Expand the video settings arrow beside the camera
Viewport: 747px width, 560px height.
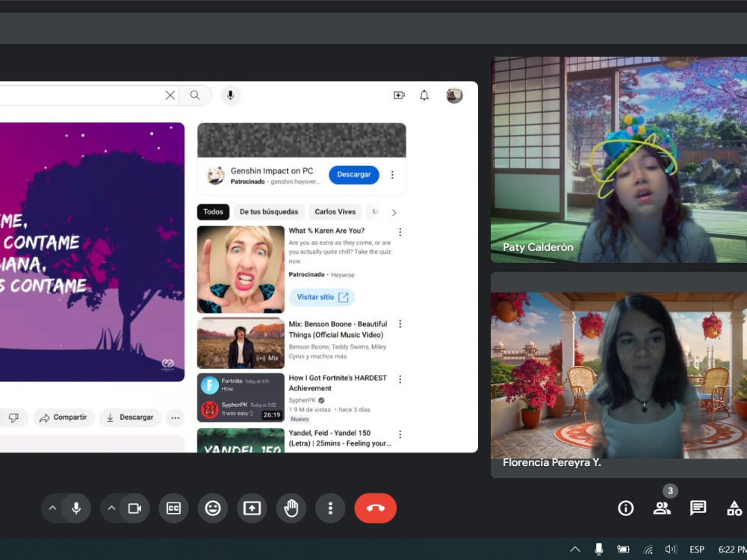(x=111, y=508)
